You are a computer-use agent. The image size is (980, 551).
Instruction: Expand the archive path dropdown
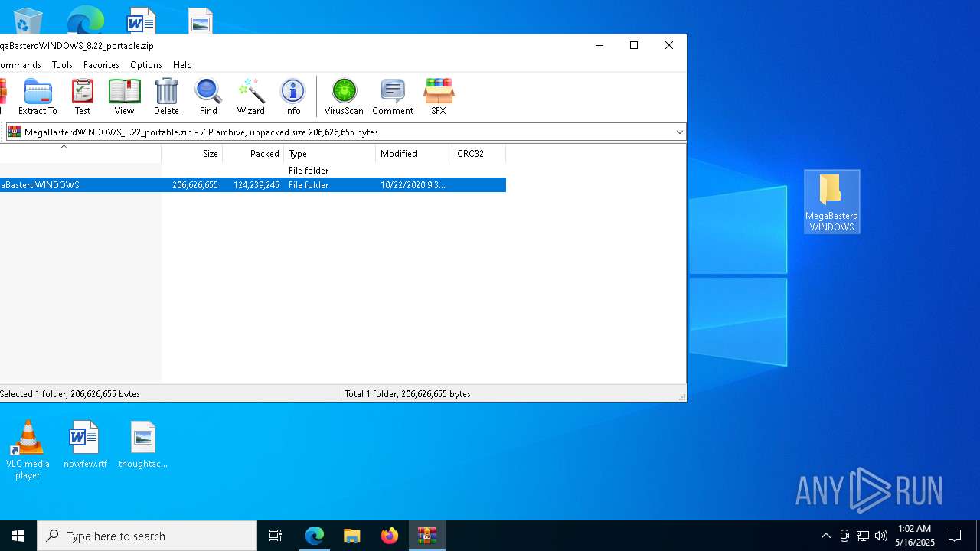click(679, 132)
